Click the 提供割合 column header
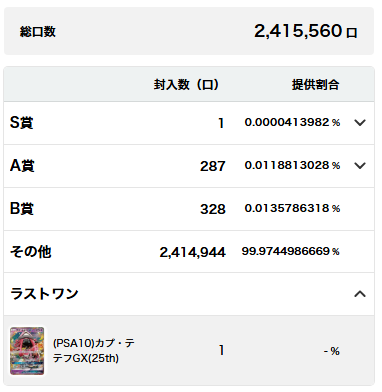Viewport: 382px width, 392px height. [x=315, y=85]
